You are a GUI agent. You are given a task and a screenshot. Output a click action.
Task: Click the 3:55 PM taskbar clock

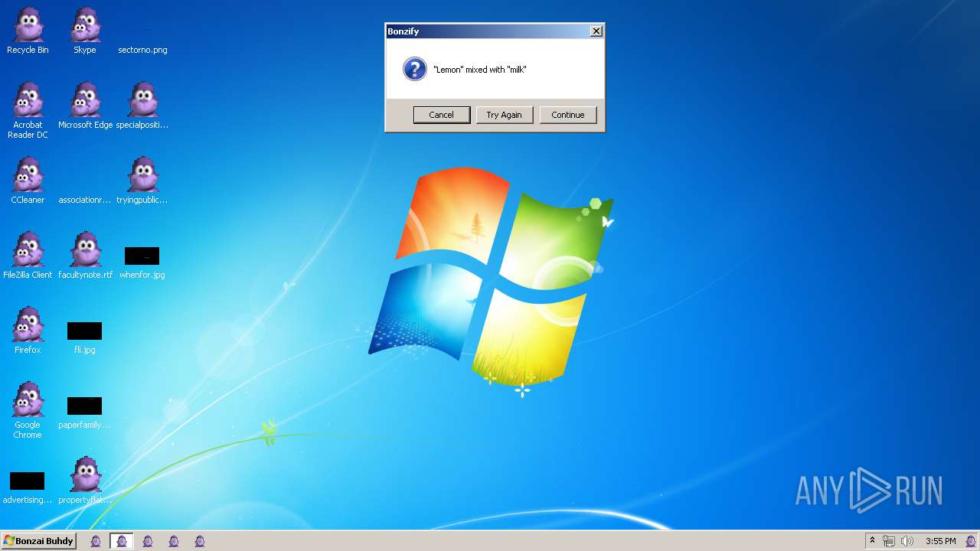[x=940, y=541]
